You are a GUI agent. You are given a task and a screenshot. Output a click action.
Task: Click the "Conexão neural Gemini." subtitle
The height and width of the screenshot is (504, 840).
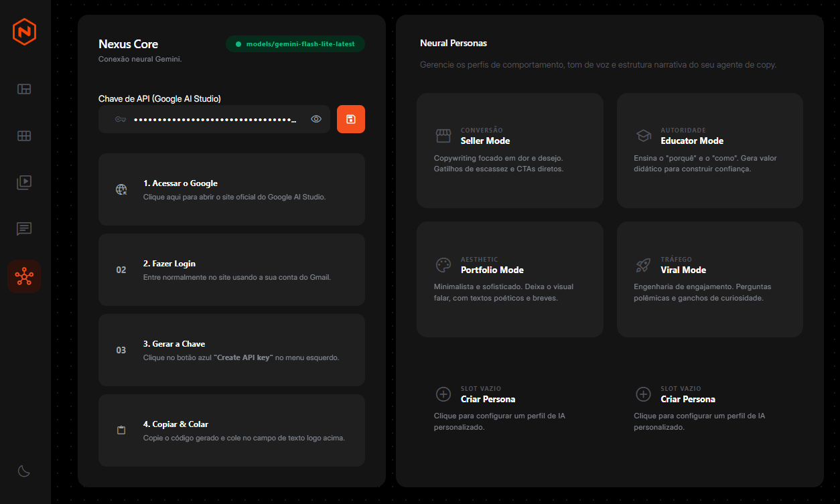140,59
